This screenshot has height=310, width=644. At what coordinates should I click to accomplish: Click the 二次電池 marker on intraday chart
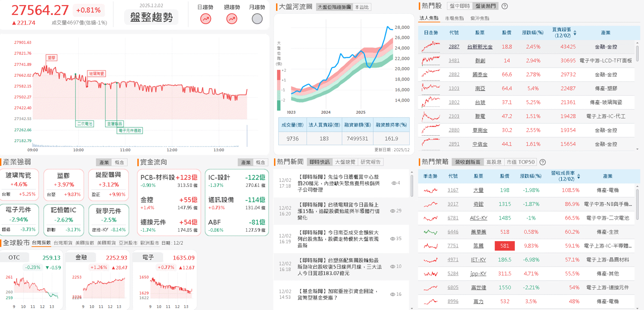click(x=85, y=124)
